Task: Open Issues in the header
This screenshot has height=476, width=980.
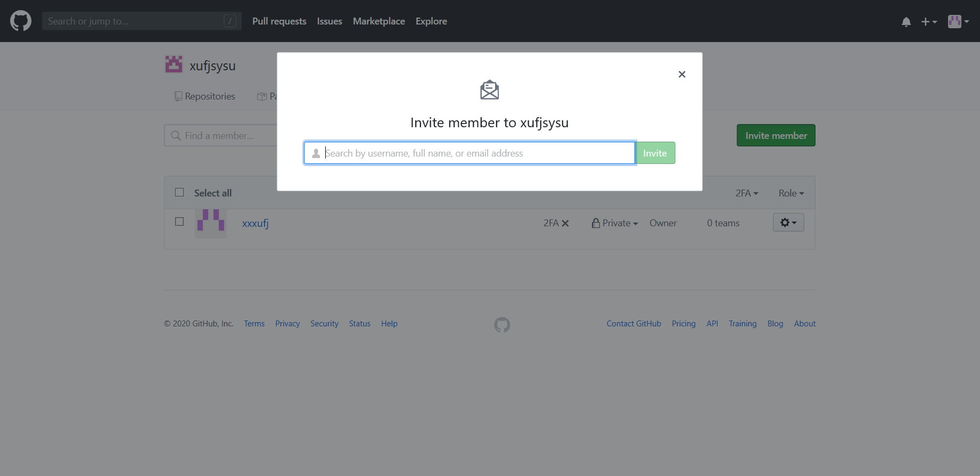Action: tap(330, 21)
